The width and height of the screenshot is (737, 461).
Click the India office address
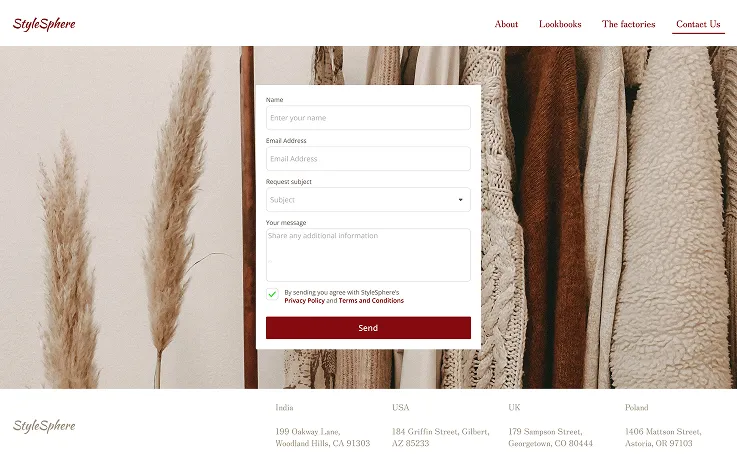click(322, 437)
